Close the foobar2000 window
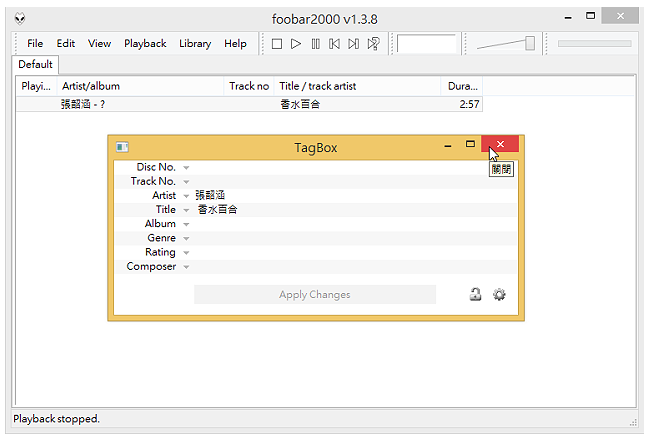Viewport: 655px width, 440px height. click(620, 16)
